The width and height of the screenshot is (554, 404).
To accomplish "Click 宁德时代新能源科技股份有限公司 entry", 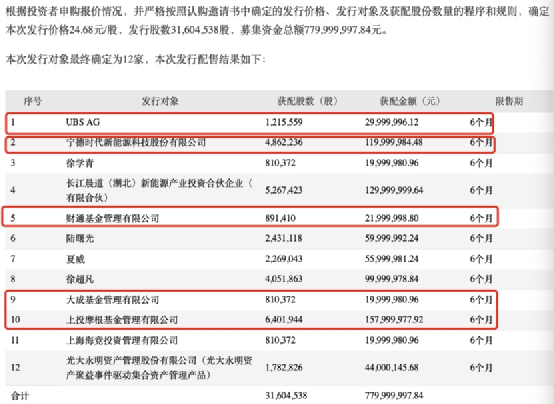I will pos(136,143).
